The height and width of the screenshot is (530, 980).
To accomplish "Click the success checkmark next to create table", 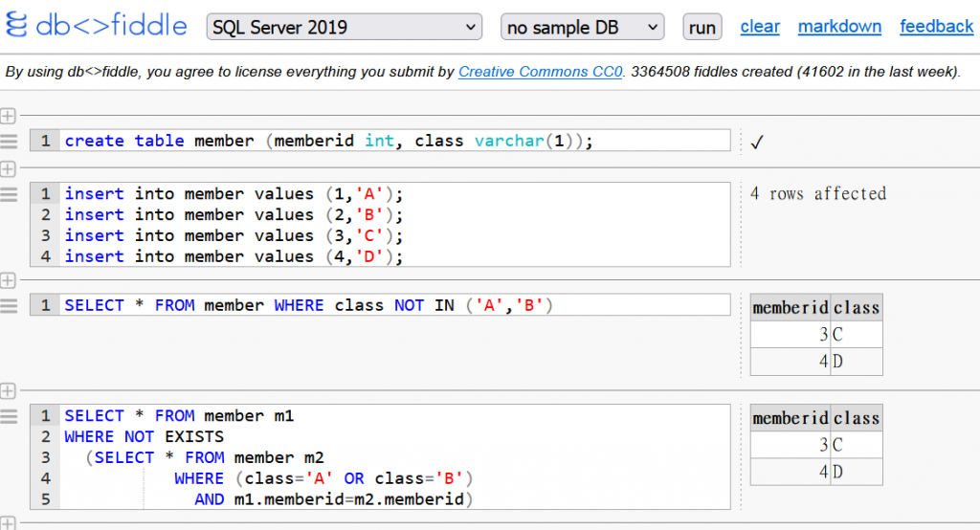I will (757, 143).
